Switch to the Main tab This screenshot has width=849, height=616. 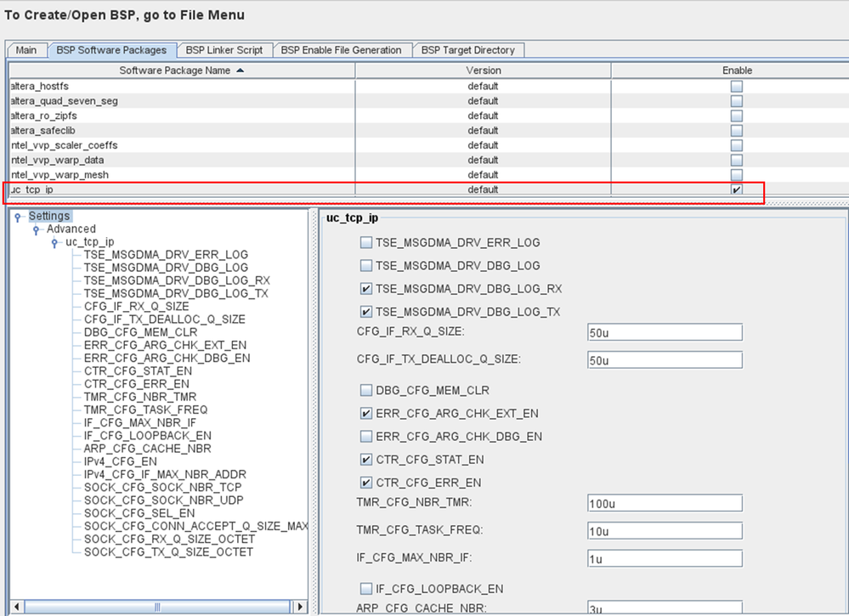tap(26, 50)
